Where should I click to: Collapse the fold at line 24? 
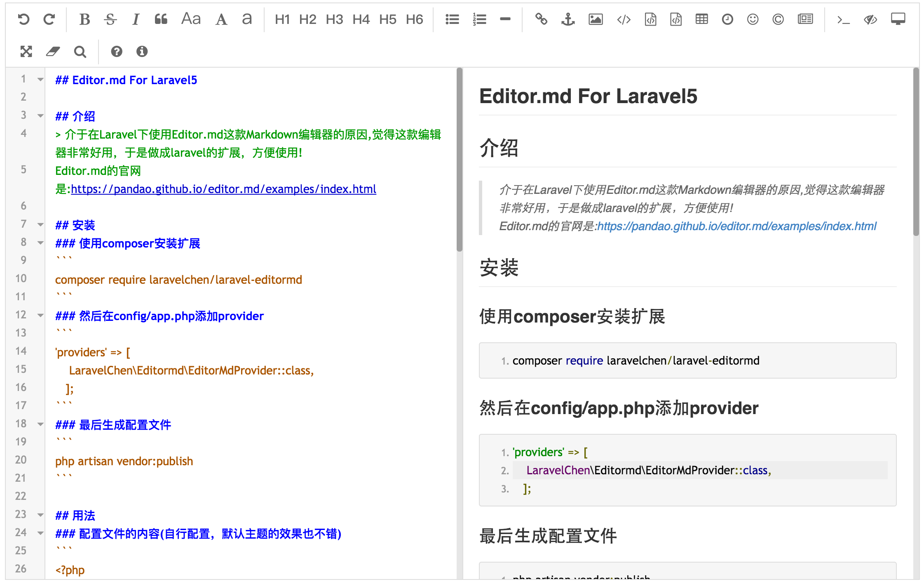(x=40, y=533)
